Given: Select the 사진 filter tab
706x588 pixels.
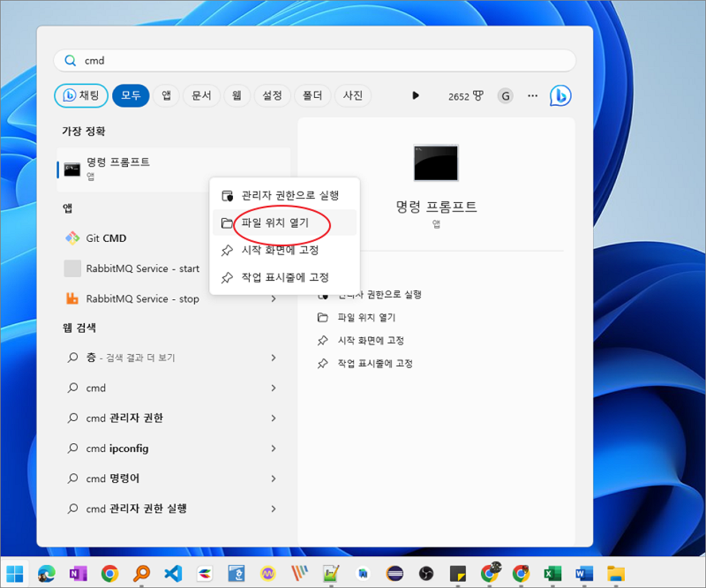Looking at the screenshot, I should 352,95.
